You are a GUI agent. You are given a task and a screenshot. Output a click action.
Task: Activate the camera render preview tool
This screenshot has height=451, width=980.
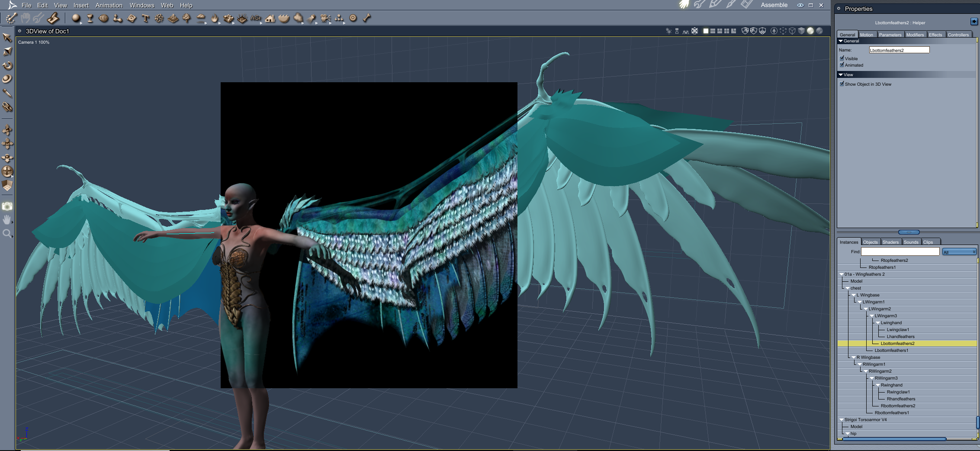click(x=7, y=206)
